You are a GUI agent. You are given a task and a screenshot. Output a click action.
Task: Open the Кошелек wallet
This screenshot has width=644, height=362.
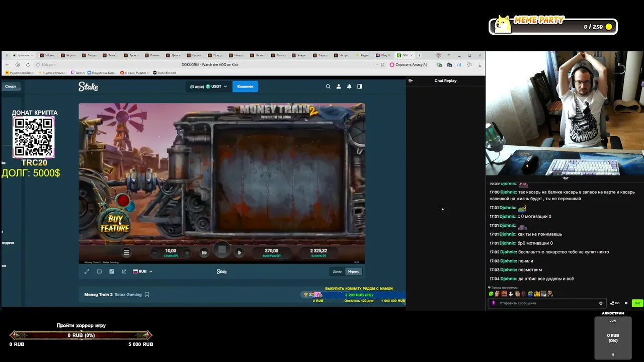(x=245, y=86)
